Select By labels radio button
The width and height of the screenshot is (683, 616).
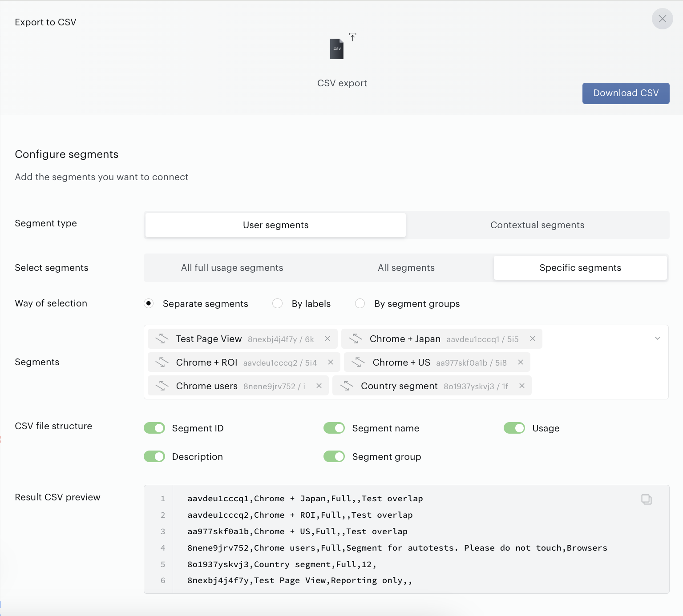[x=277, y=303]
